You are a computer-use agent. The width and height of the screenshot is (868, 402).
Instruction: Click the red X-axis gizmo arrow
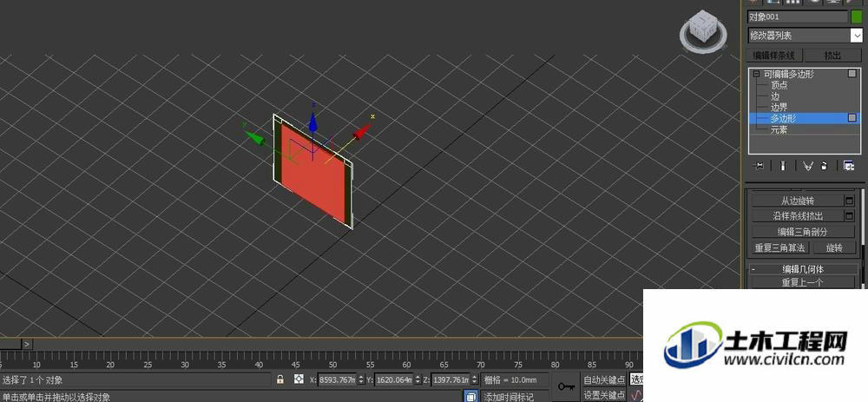[363, 132]
